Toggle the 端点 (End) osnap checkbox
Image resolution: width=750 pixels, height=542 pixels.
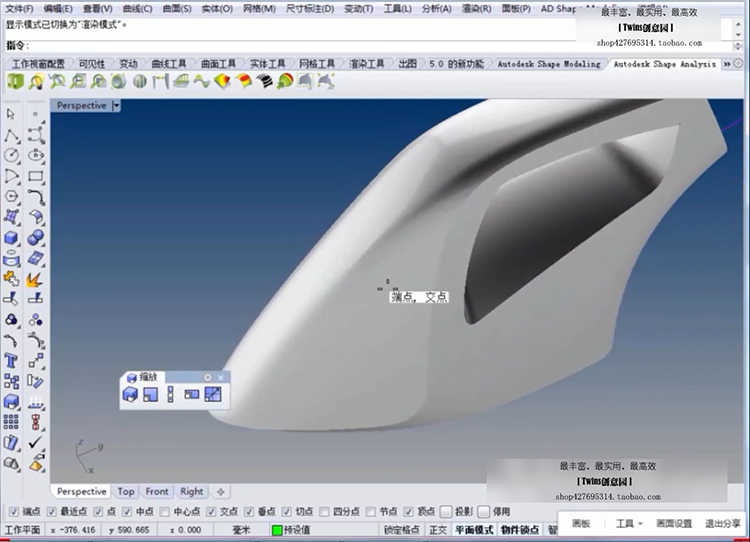point(14,511)
